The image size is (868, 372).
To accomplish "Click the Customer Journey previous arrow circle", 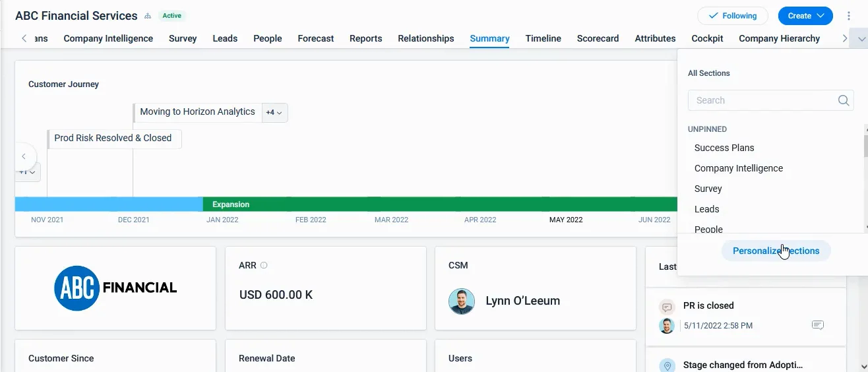I will [x=24, y=156].
